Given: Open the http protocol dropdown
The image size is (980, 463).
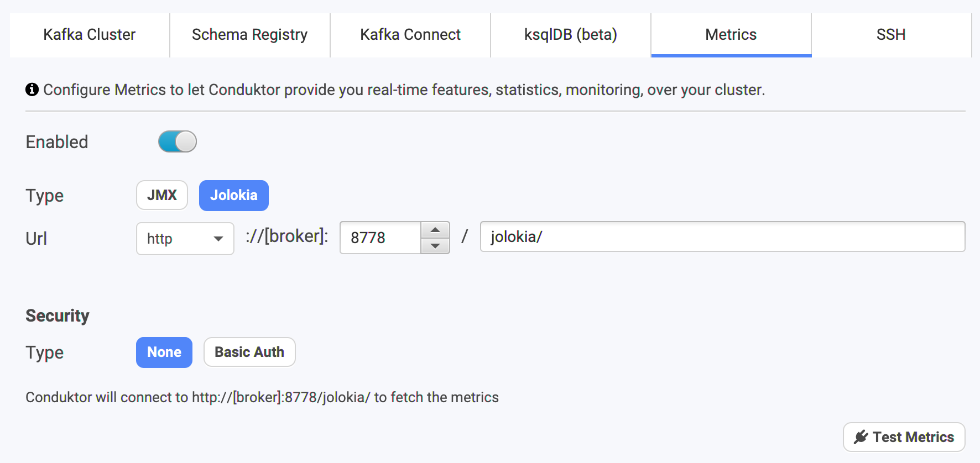Looking at the screenshot, I should (x=185, y=239).
